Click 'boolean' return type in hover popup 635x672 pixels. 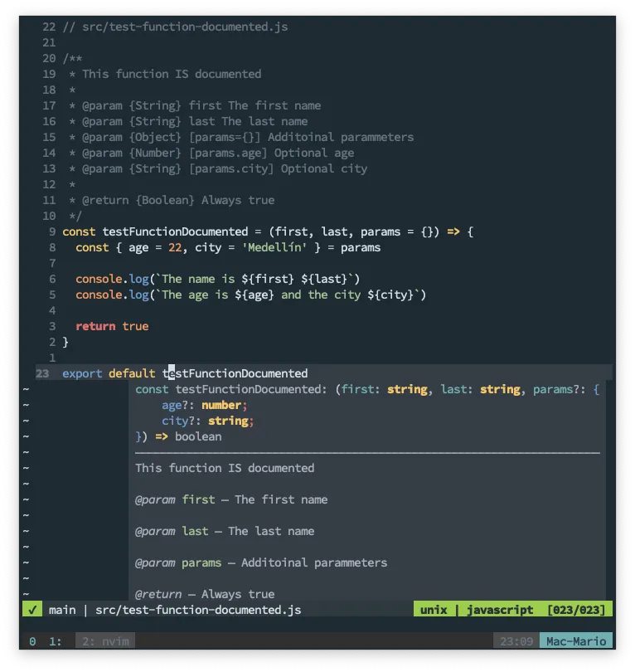point(198,436)
